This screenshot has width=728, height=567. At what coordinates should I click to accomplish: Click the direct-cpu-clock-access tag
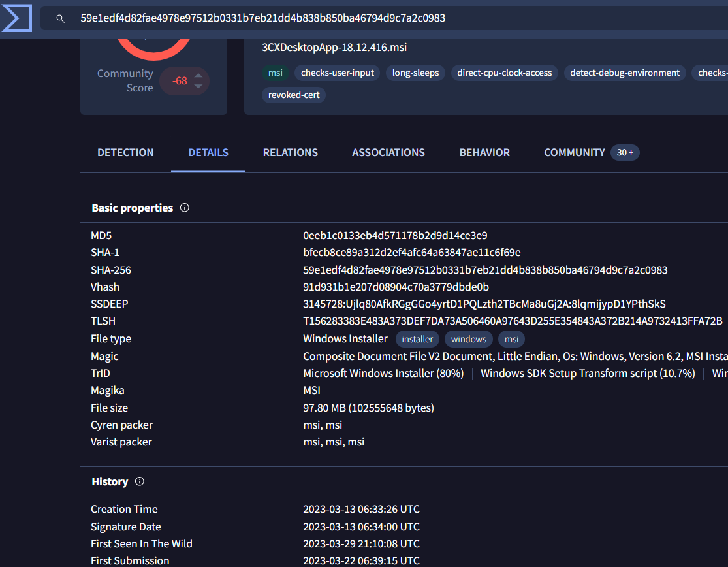(504, 73)
